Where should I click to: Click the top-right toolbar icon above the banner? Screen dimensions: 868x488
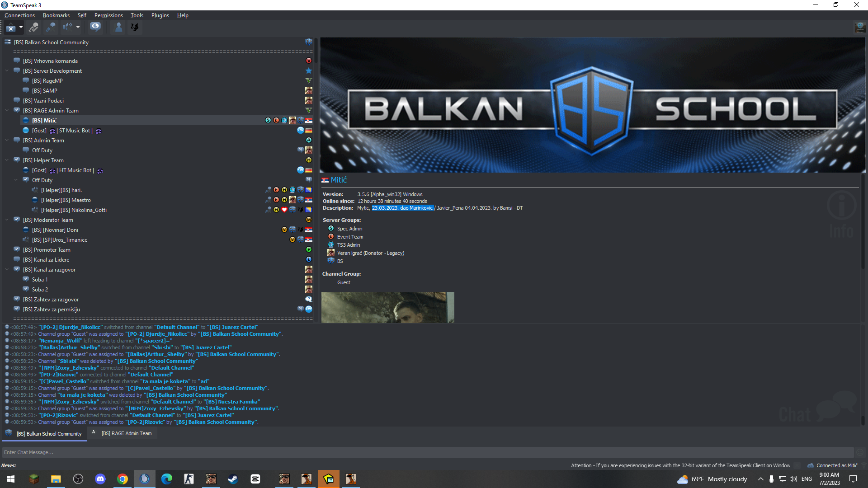coord(860,28)
